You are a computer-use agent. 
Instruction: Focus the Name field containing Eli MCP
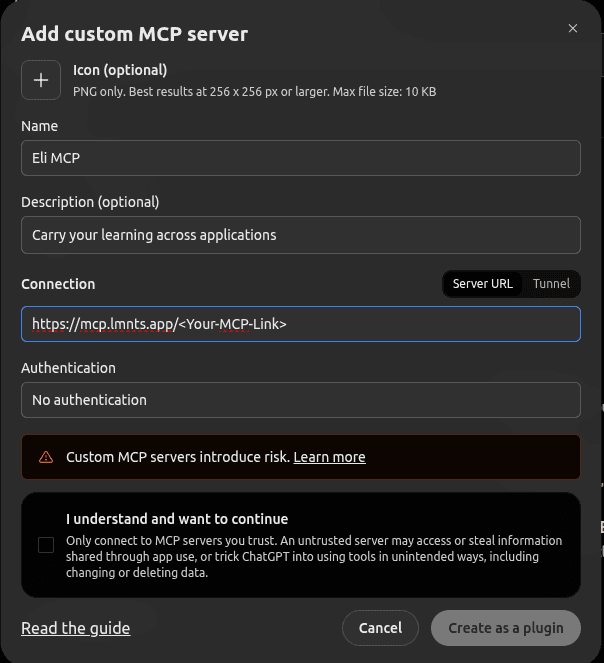click(301, 158)
